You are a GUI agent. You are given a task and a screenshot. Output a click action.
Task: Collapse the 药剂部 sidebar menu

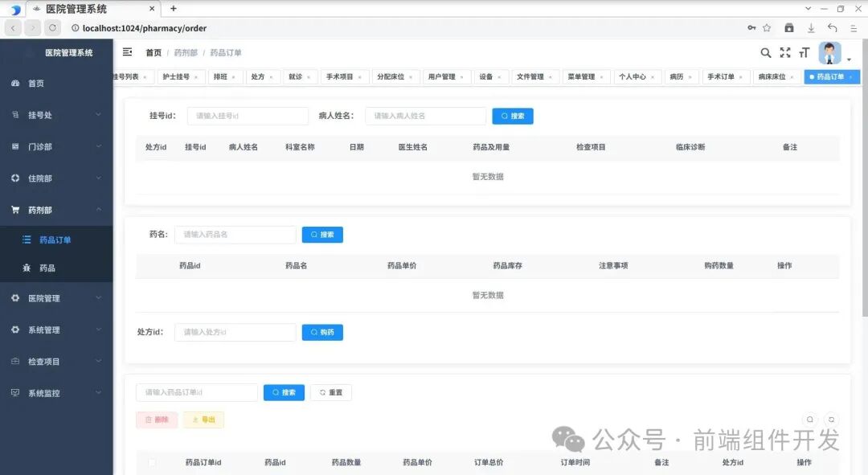coord(57,210)
